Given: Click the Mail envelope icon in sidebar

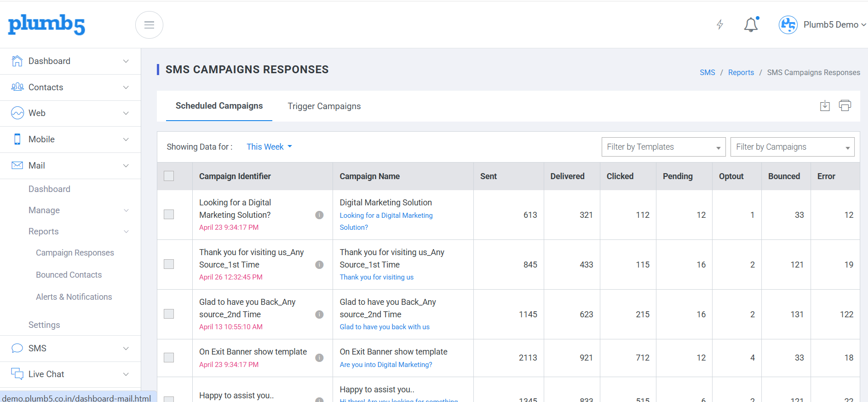Looking at the screenshot, I should tap(17, 165).
